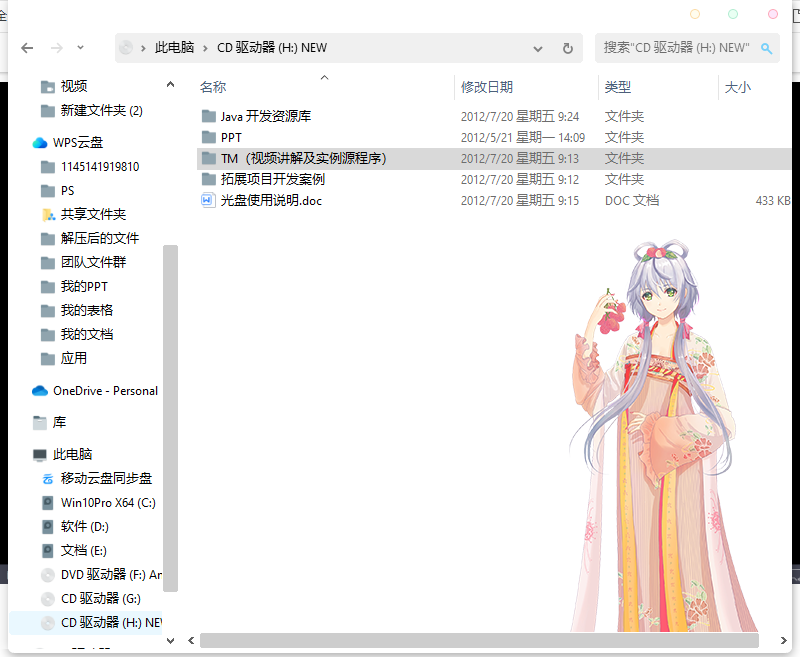Select the 文档 (E:) drive icon

coord(47,551)
